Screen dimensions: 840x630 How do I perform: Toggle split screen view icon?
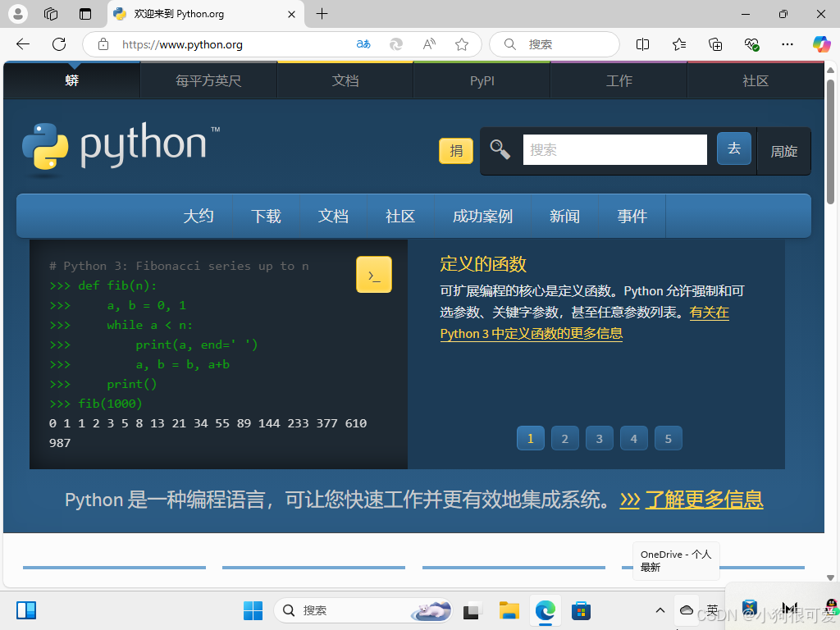[642, 44]
